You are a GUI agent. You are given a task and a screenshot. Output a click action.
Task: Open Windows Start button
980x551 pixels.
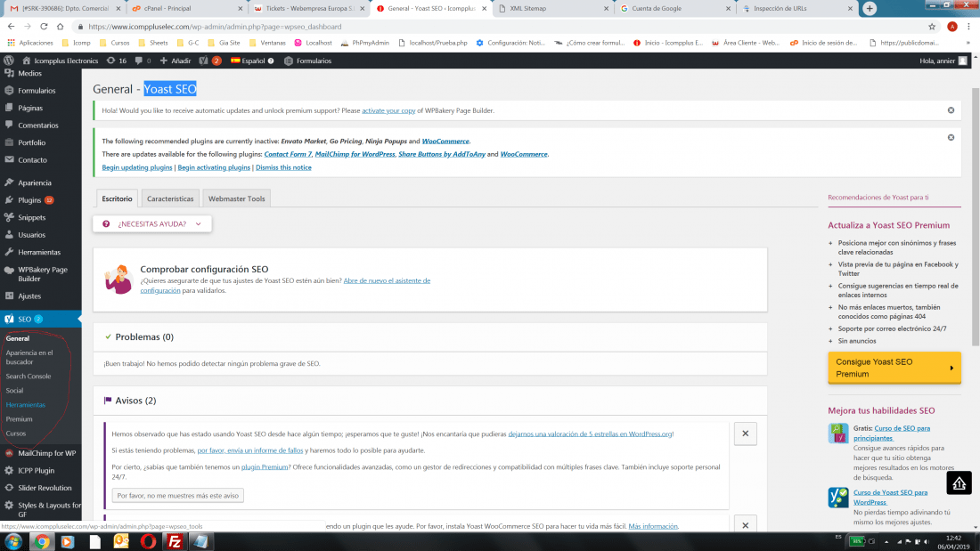coord(13,541)
